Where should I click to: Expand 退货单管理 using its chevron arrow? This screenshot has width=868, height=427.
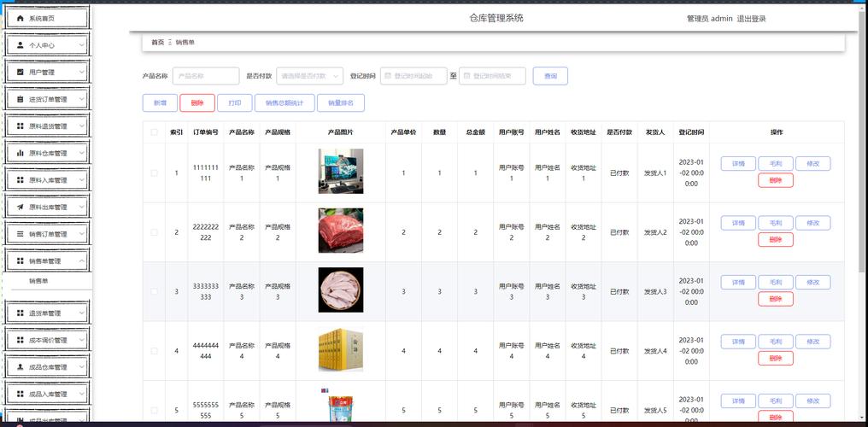(82, 313)
